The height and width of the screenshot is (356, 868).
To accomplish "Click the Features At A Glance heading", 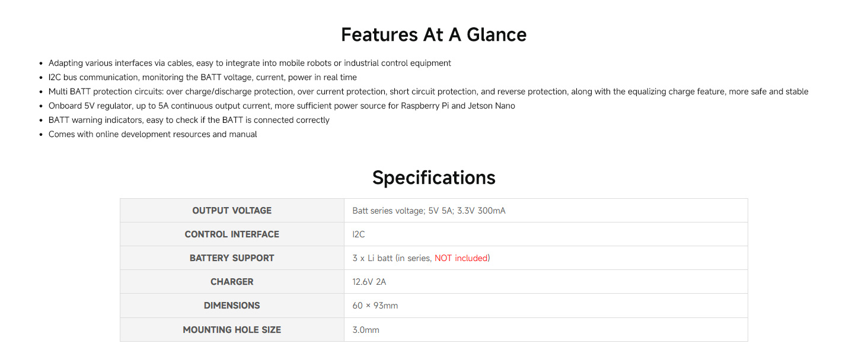I will tap(433, 34).
